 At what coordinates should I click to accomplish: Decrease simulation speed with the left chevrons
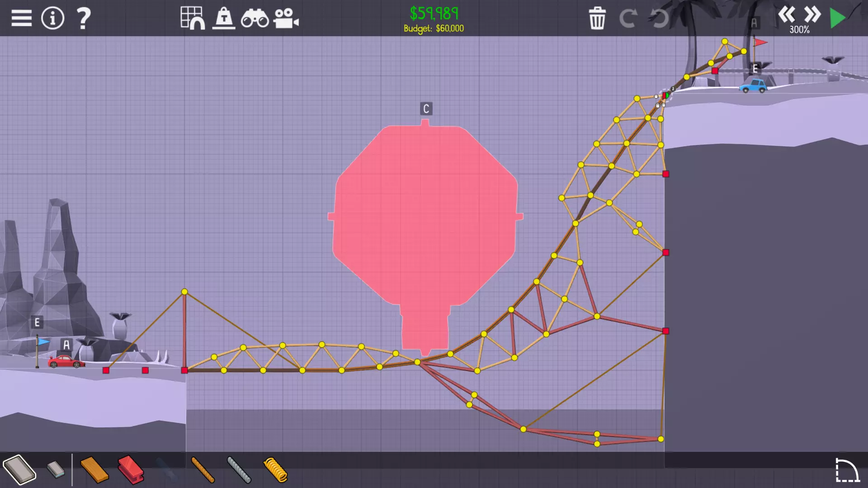pyautogui.click(x=787, y=15)
